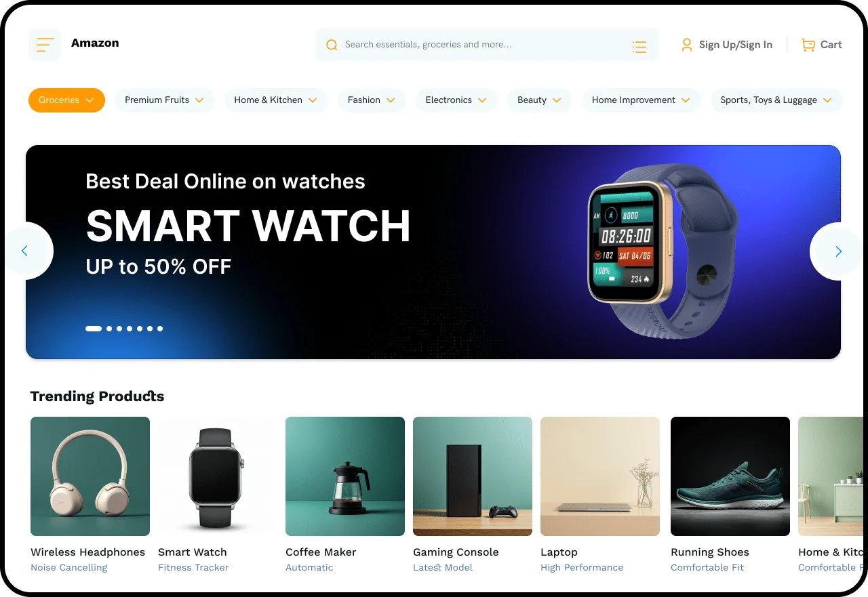
Task: Open the Wireless Headphones product thumbnail
Action: click(x=90, y=476)
